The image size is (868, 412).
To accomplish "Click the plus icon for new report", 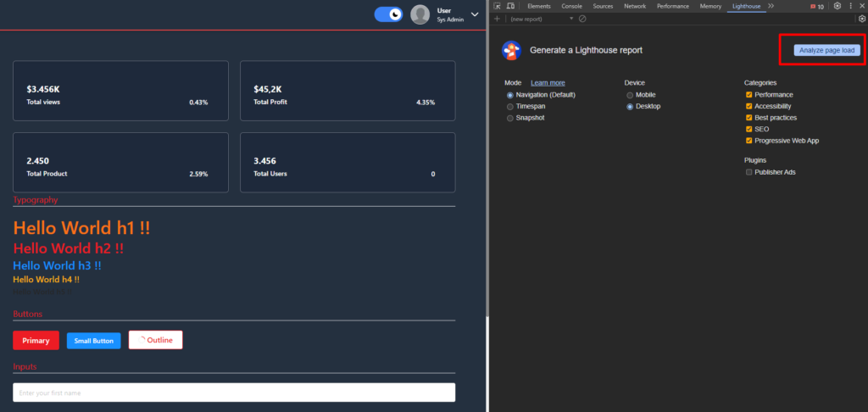I will point(497,19).
